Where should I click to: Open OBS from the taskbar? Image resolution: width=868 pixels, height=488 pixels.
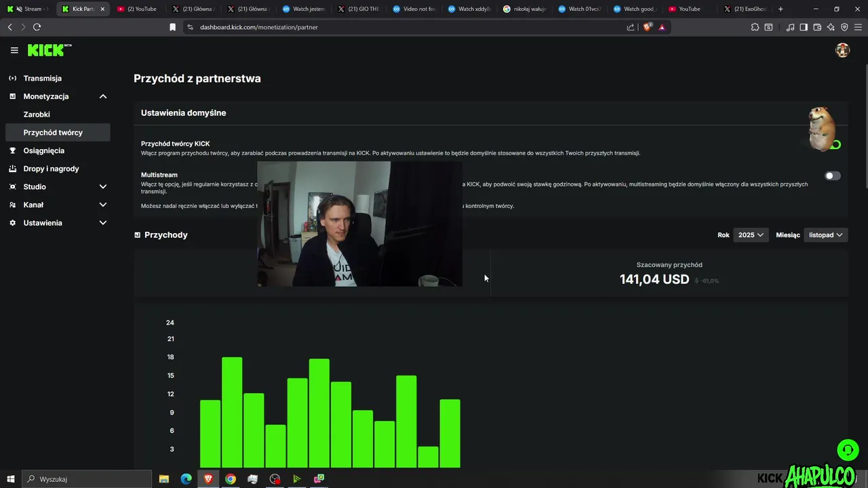pyautogui.click(x=275, y=479)
